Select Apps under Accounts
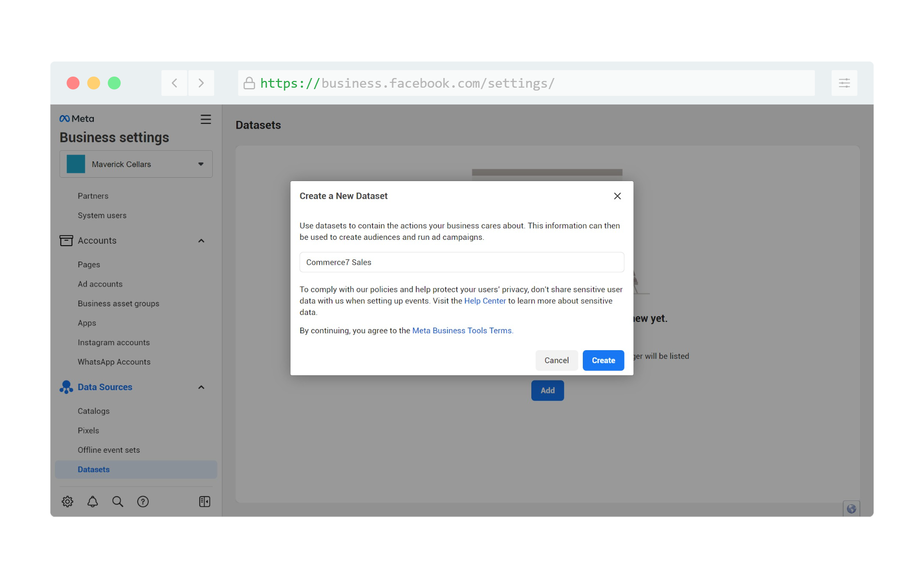Image resolution: width=924 pixels, height=578 pixels. click(x=87, y=323)
